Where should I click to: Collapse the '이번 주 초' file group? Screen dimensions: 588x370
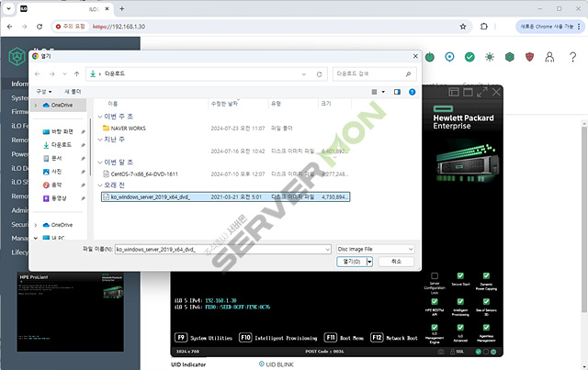point(100,117)
